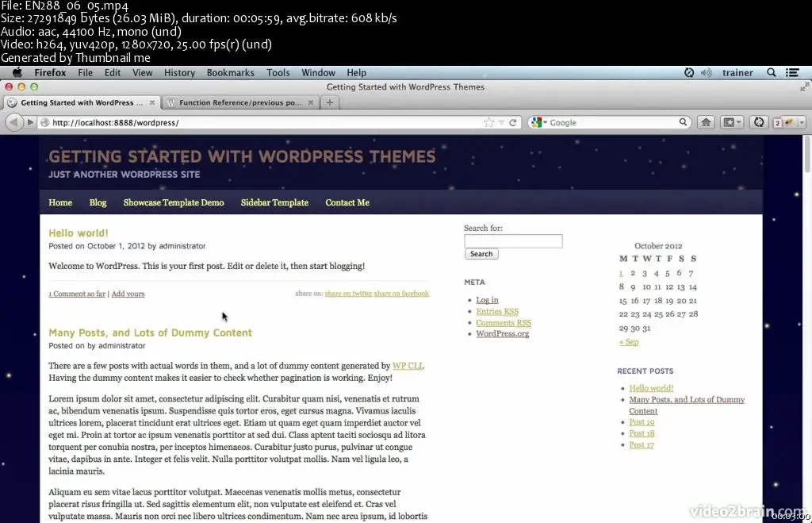
Task: Enter full screen with the window arrows icon
Action: pyautogui.click(x=804, y=87)
